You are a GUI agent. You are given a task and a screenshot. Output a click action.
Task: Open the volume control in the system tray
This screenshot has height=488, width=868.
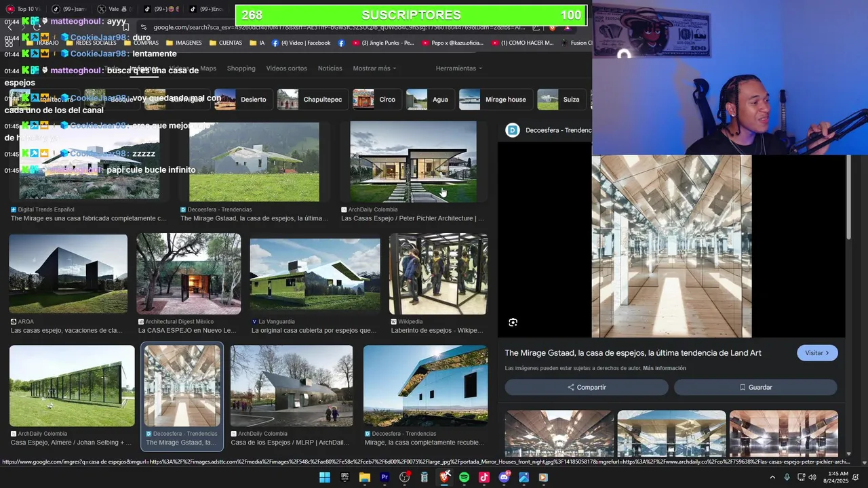coord(812,477)
